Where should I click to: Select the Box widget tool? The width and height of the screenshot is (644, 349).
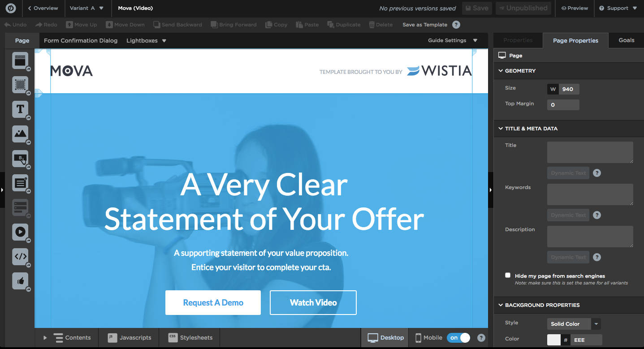[20, 85]
